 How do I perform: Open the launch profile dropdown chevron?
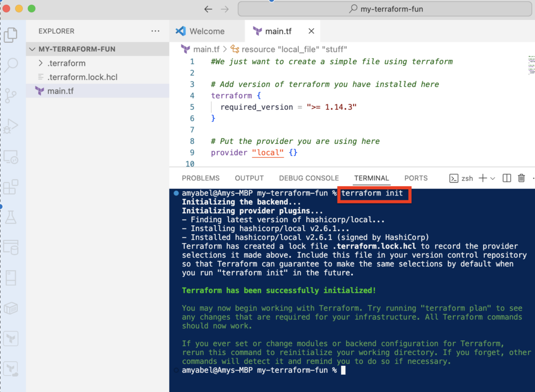[493, 178]
